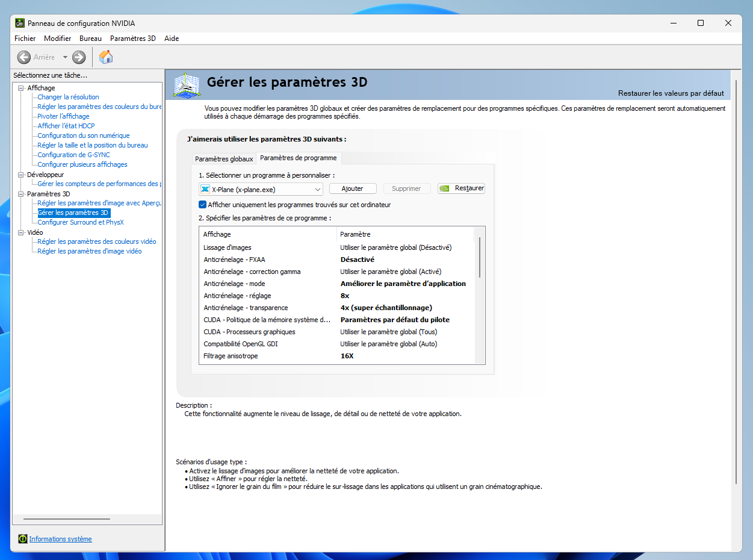Screen dimensions: 753x560
Task: Click the NVIDIA logo in title bar
Action: click(x=19, y=23)
